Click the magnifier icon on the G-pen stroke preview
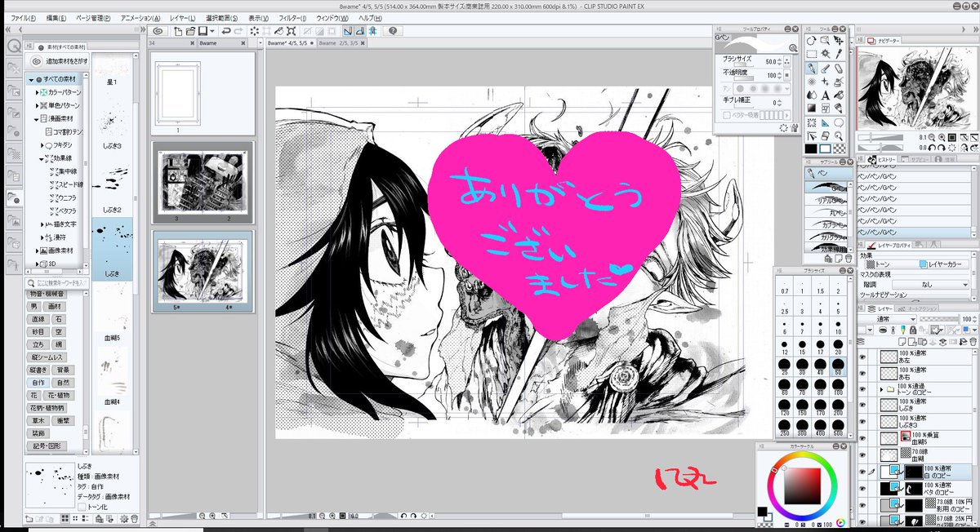The height and width of the screenshot is (532, 980). pyautogui.click(x=793, y=47)
